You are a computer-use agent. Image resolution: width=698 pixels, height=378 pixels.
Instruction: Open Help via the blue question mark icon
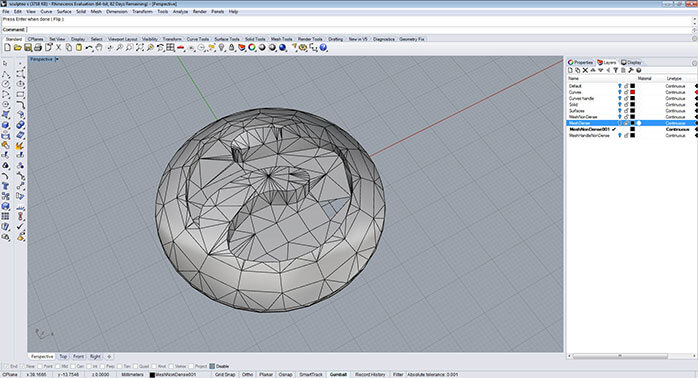pyautogui.click(x=323, y=48)
